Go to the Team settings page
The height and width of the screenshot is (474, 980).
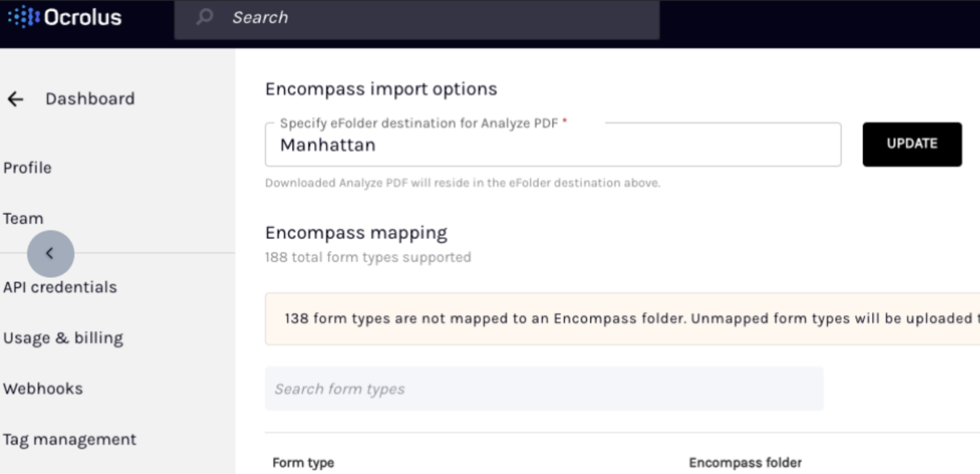[x=23, y=219]
